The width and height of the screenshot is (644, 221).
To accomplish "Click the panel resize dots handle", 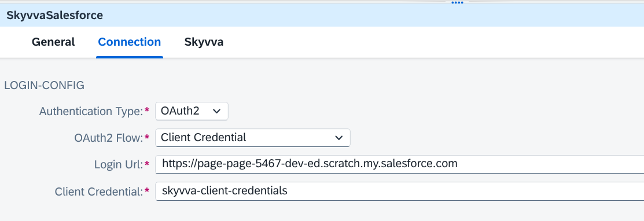I will 457,2.
